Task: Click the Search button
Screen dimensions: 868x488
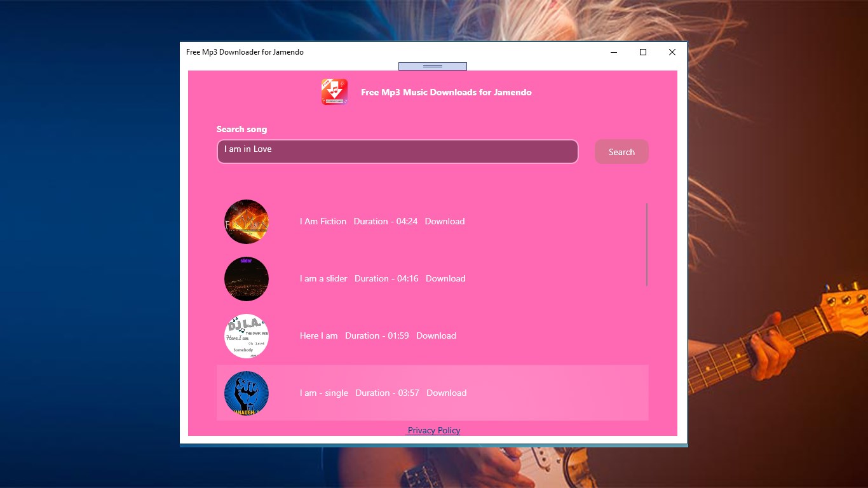Action: 621,152
